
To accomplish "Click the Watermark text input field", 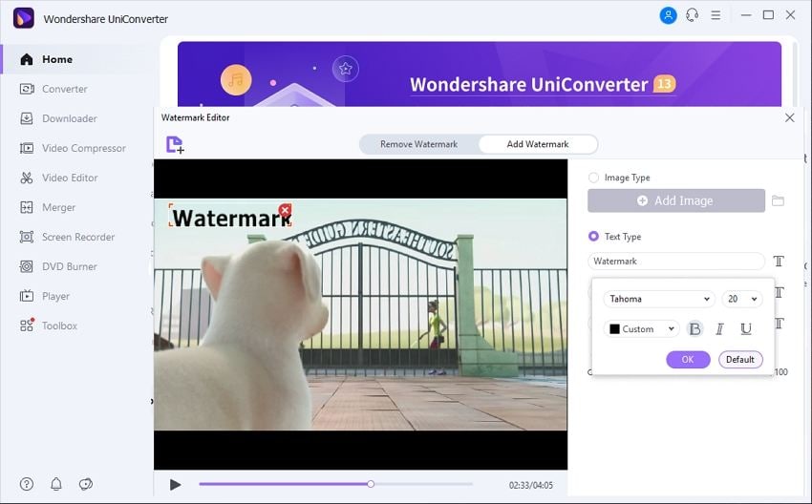I will 676,262.
